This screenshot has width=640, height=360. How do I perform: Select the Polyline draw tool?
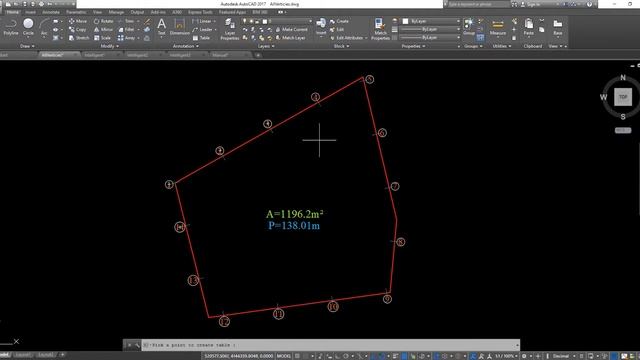[x=11, y=27]
